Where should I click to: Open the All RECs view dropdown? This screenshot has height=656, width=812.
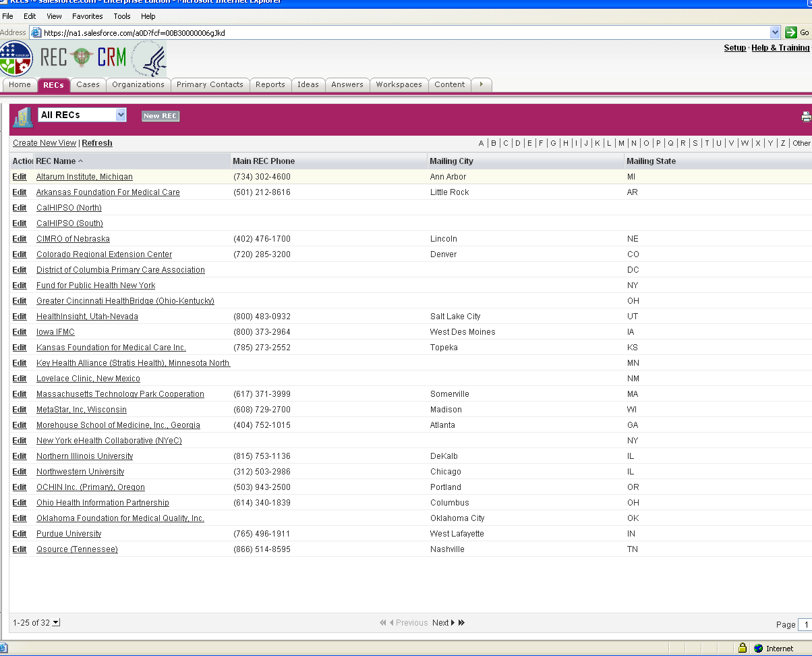point(121,115)
